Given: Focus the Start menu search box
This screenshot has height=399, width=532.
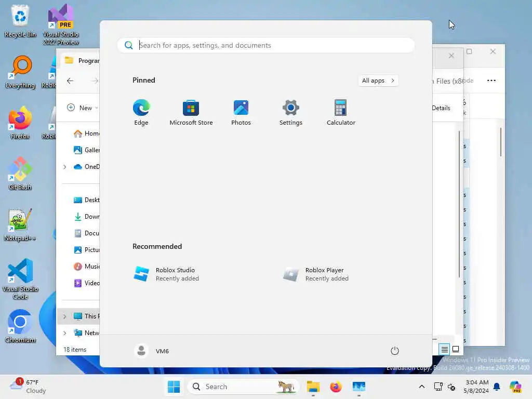Looking at the screenshot, I should point(265,45).
